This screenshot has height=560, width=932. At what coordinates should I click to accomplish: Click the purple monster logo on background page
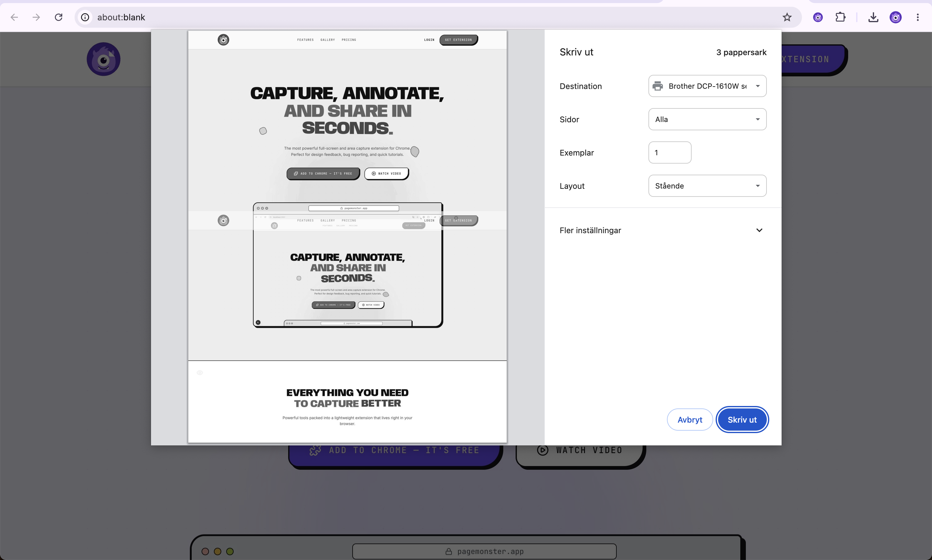[x=104, y=59]
